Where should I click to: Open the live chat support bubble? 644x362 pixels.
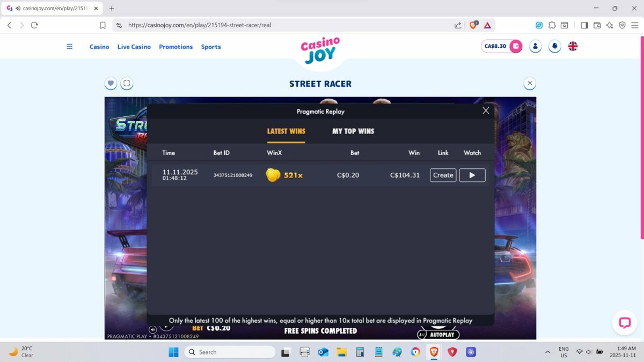click(x=624, y=322)
